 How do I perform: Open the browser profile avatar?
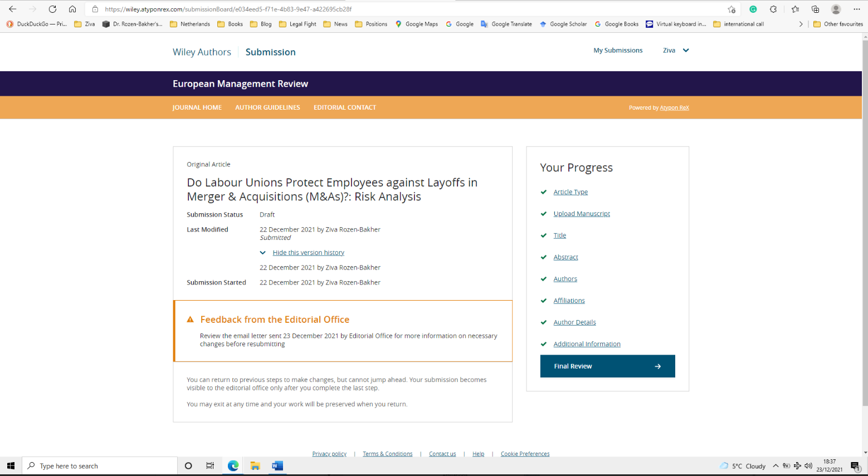(836, 9)
